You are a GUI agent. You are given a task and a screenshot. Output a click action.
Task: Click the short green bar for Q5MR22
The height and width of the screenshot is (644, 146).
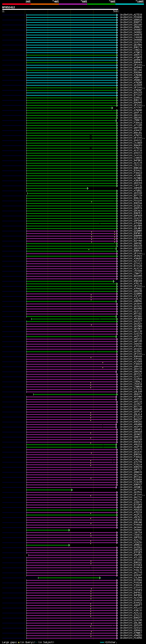tap(48, 545)
